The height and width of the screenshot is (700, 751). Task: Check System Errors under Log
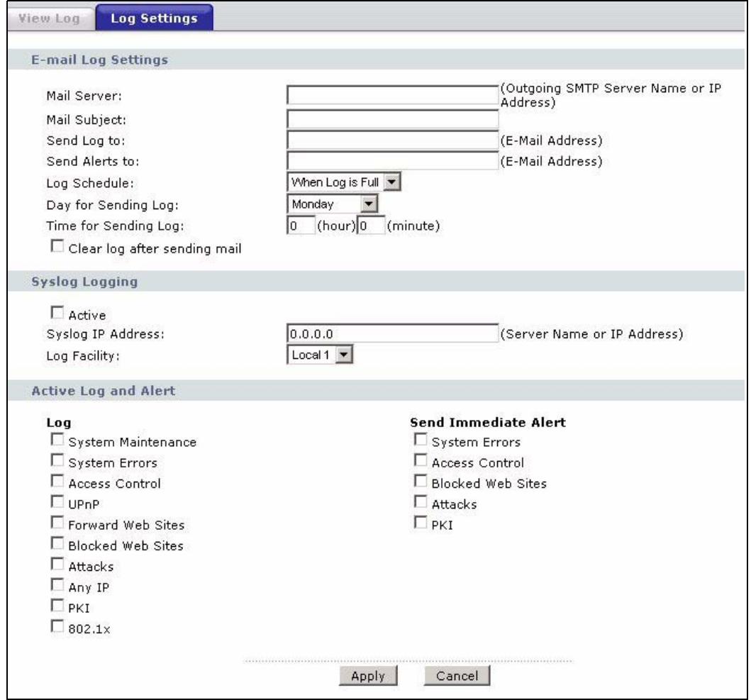(57, 460)
